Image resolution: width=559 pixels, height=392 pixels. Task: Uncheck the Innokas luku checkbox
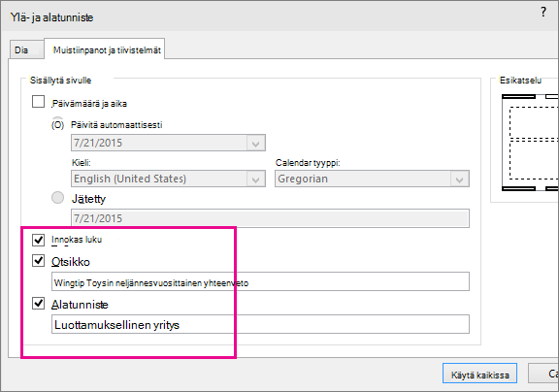38,240
